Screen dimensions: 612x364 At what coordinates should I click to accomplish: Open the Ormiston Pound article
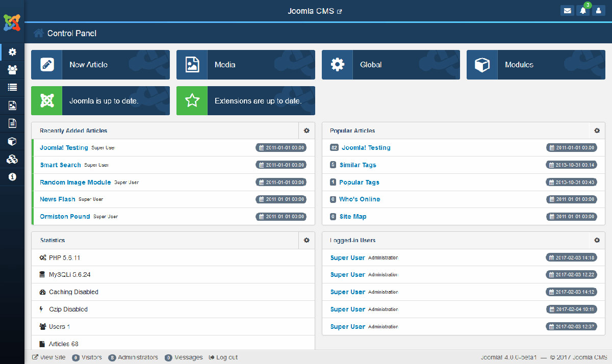tap(65, 217)
